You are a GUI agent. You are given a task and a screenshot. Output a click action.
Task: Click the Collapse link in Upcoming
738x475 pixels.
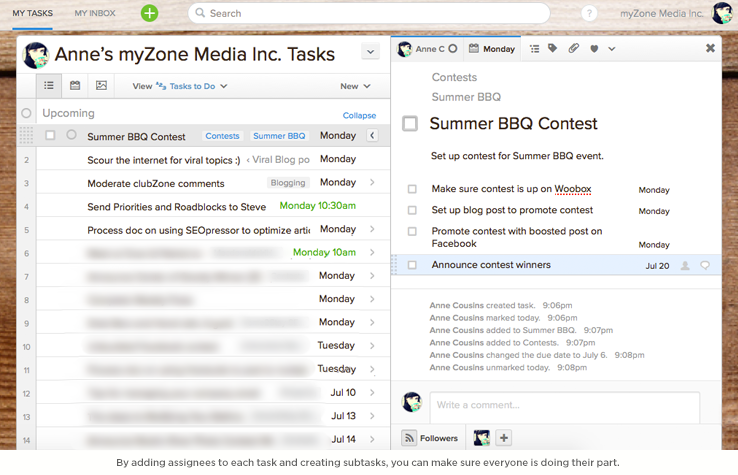tap(359, 115)
